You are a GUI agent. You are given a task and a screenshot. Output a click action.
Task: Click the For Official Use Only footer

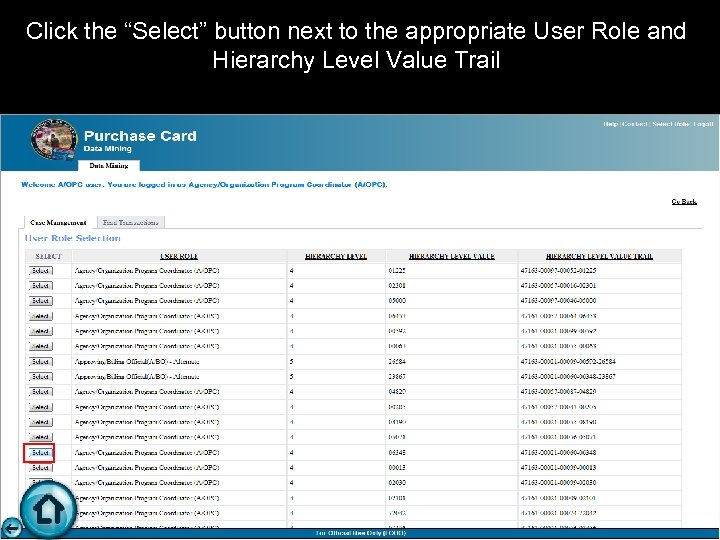[360, 533]
